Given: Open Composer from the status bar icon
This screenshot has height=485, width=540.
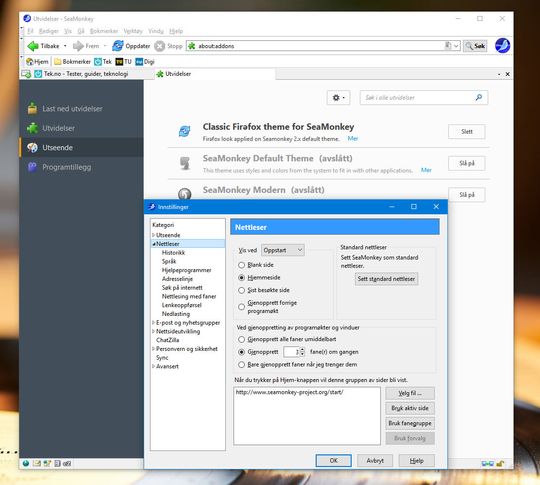Looking at the screenshot, I should [x=47, y=463].
